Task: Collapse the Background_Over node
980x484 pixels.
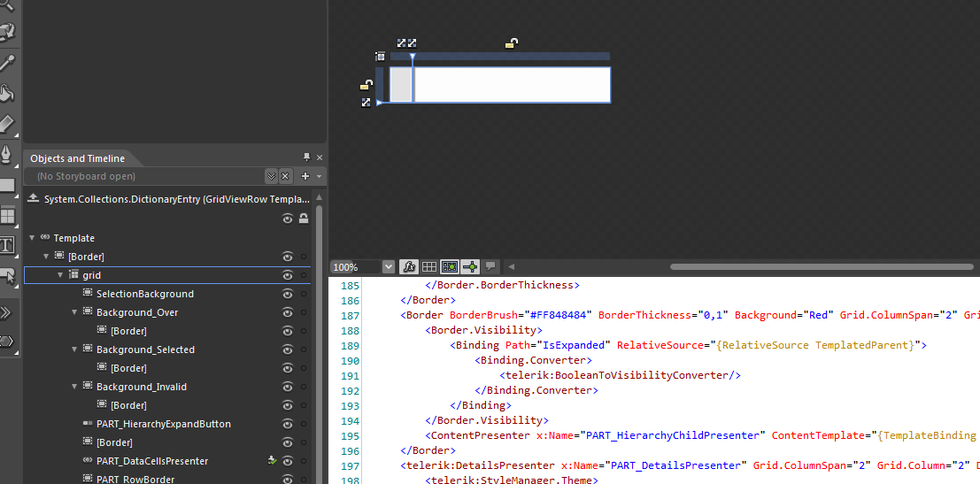Action: click(x=74, y=311)
